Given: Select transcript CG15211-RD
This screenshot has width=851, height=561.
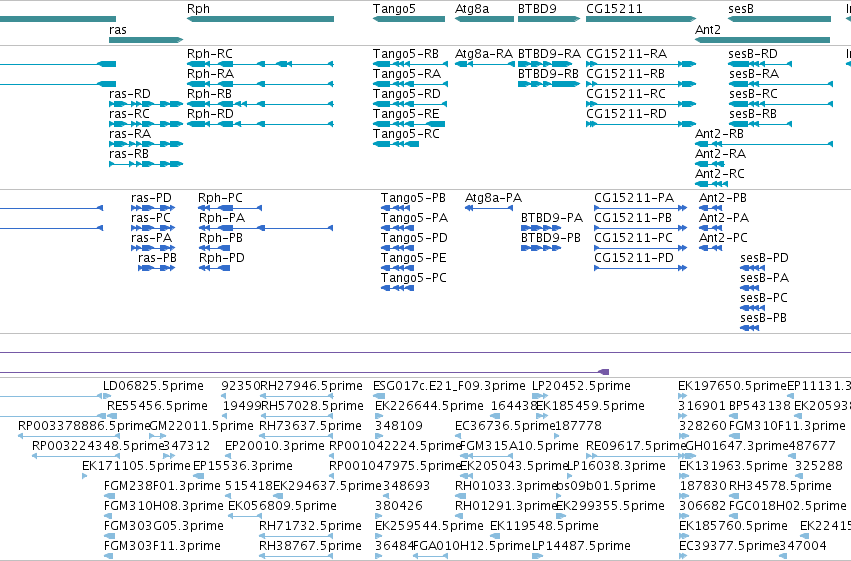Looking at the screenshot, I should [x=626, y=114].
